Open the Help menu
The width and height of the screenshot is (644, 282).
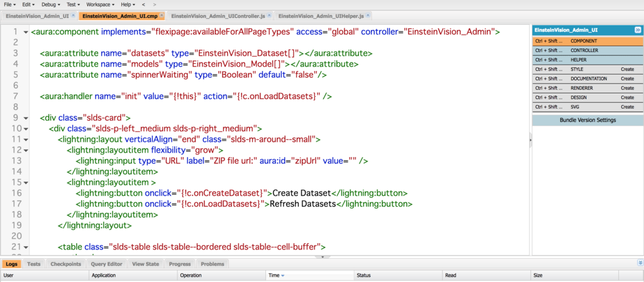tap(128, 4)
